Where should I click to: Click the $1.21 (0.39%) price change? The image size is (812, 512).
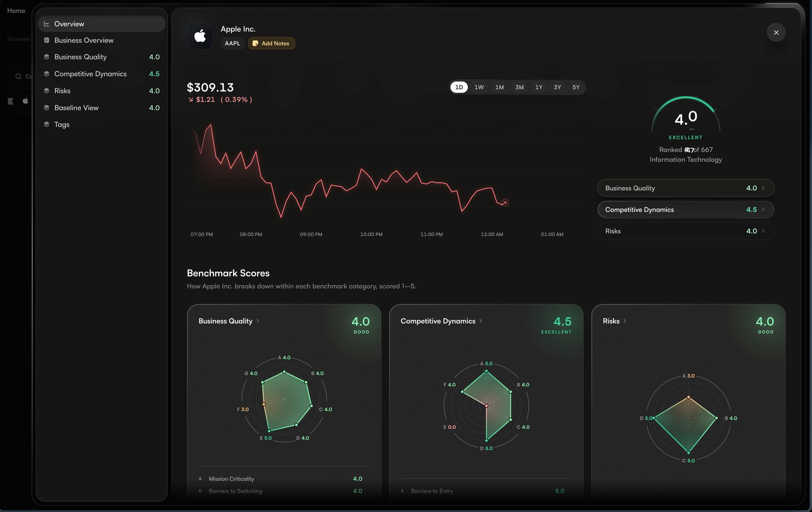[220, 100]
